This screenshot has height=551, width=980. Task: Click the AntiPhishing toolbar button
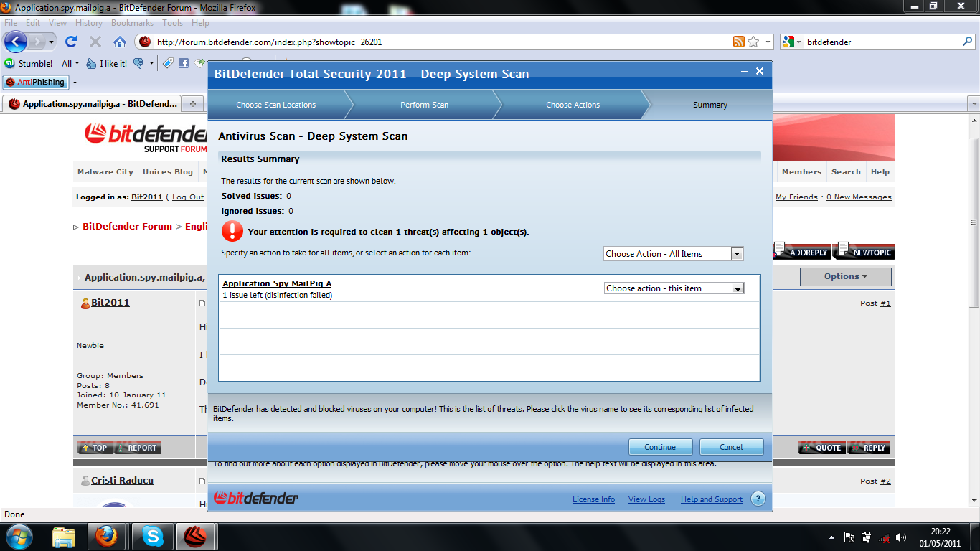[x=35, y=82]
